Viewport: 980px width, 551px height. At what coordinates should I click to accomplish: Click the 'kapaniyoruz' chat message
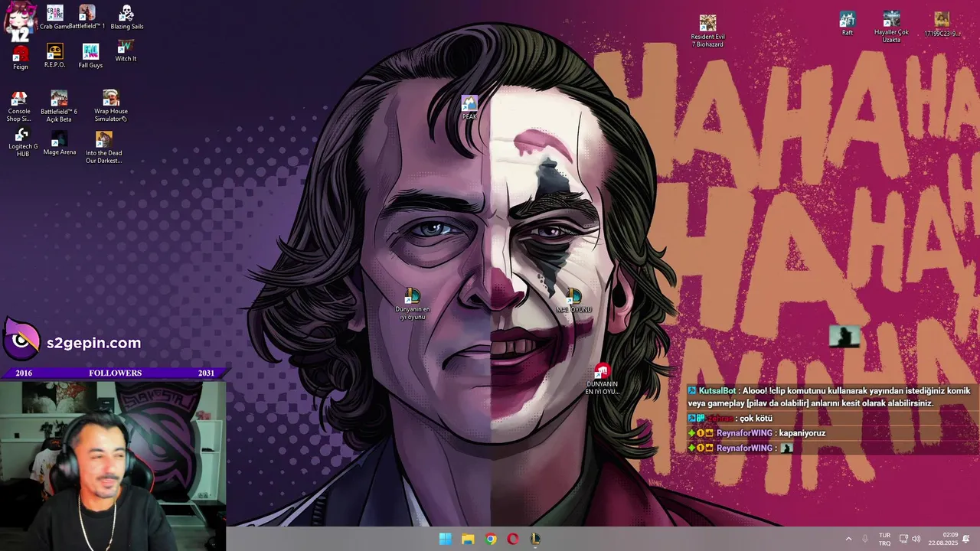point(802,433)
